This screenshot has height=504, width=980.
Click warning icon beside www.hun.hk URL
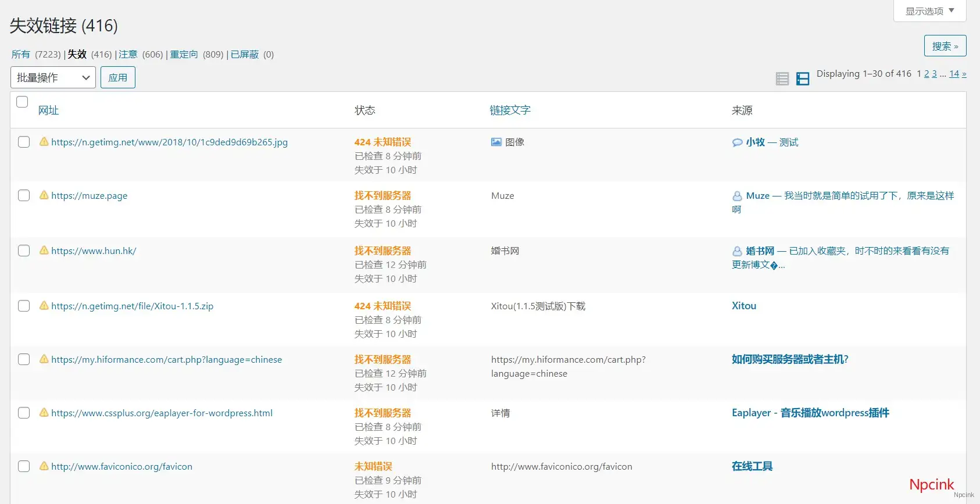pos(44,250)
